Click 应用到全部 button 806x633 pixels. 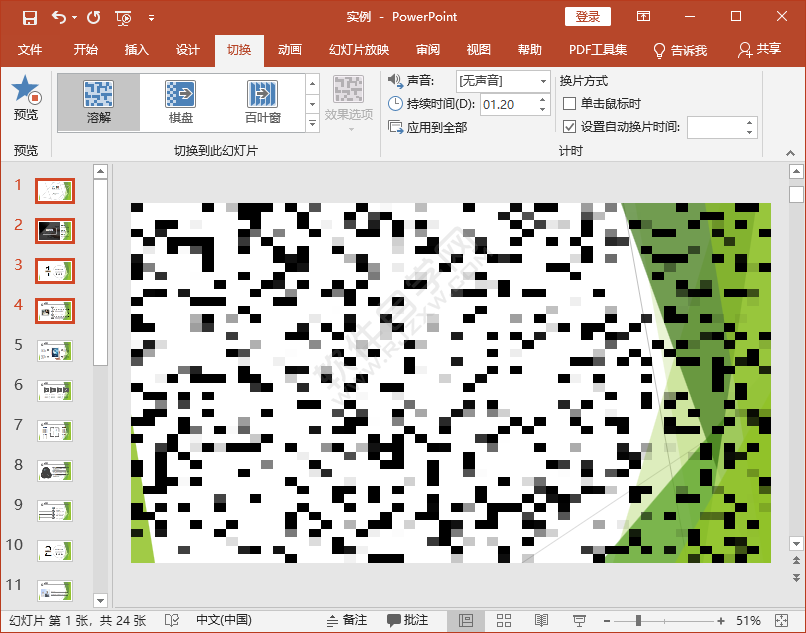point(428,127)
